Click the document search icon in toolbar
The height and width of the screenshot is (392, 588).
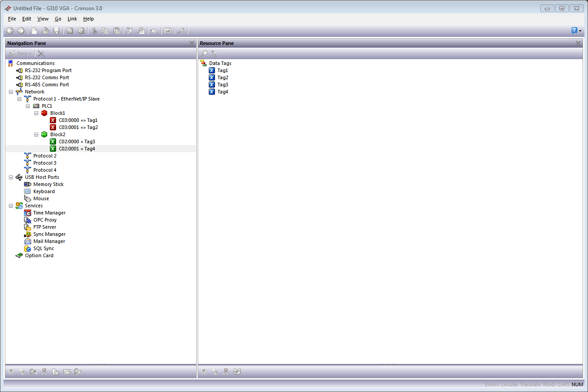pyautogui.click(x=141, y=31)
